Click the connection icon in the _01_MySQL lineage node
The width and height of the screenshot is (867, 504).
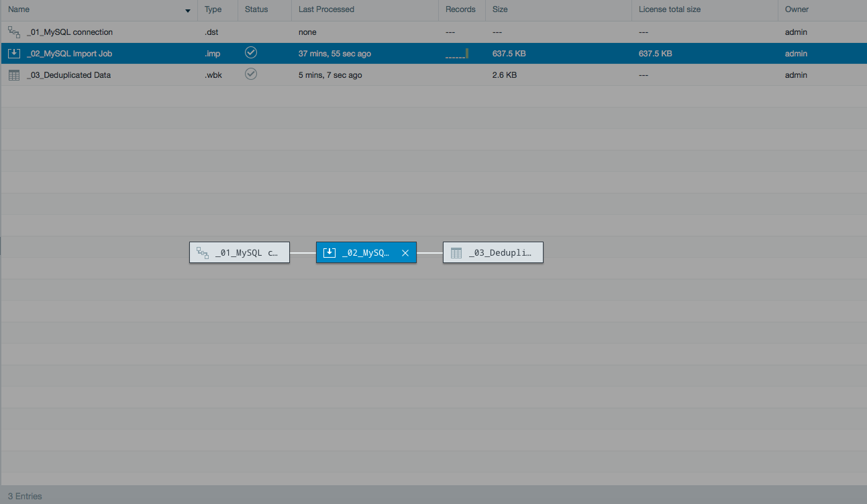click(203, 252)
